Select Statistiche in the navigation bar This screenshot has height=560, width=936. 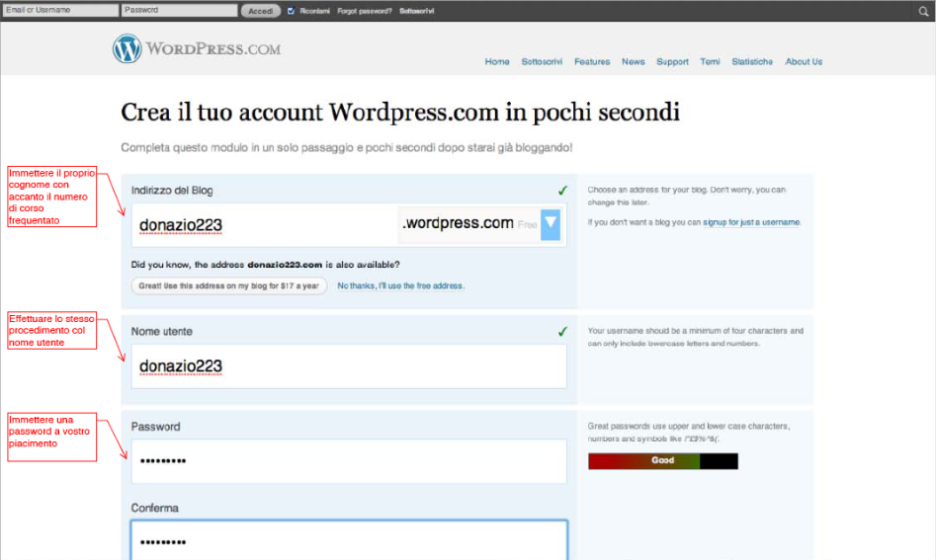pyautogui.click(x=752, y=61)
